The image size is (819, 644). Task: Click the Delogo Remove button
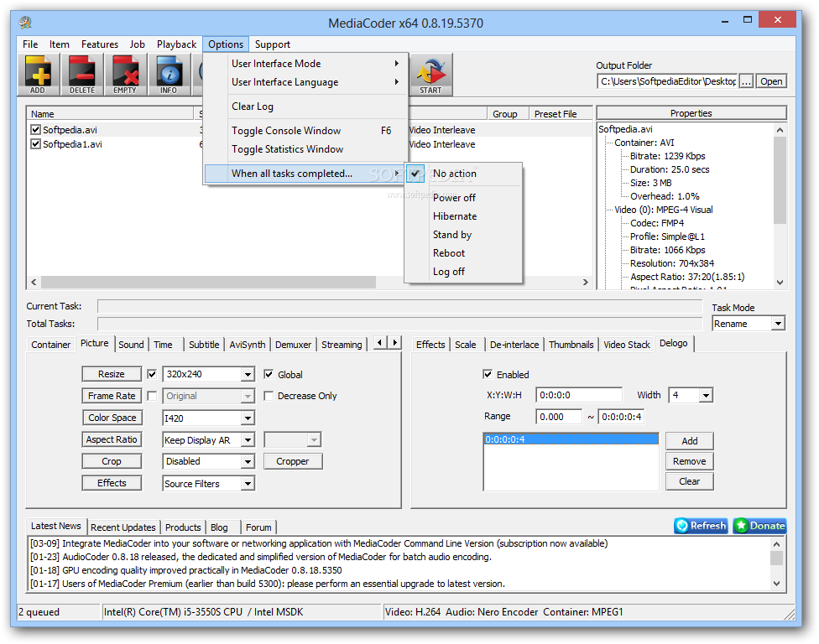690,461
